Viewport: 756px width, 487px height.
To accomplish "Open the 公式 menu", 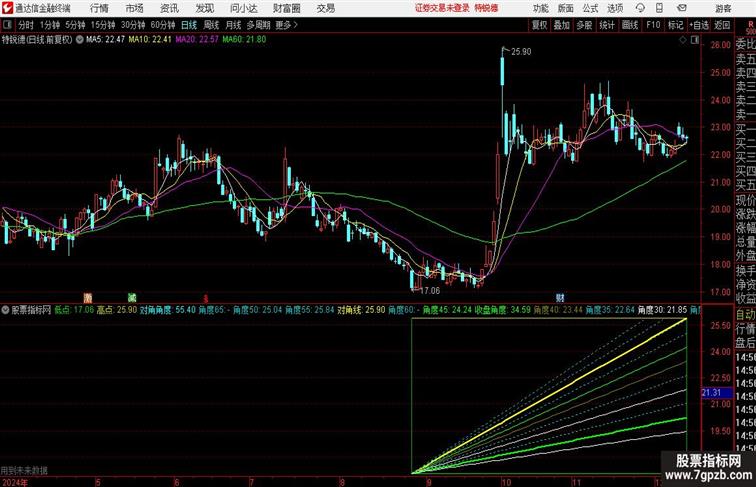I will (x=590, y=8).
